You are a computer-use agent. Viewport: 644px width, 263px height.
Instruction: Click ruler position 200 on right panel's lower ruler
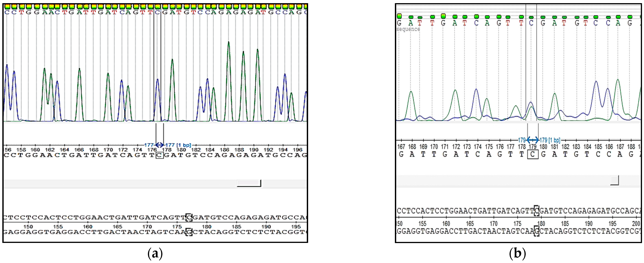click(x=636, y=223)
